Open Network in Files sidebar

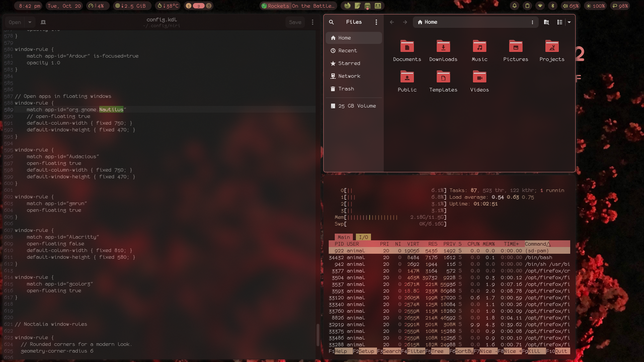point(354,76)
